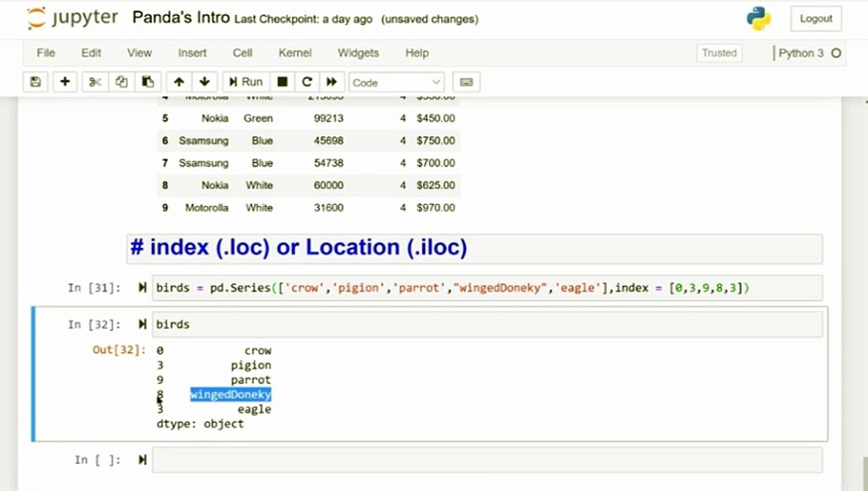Click the crow output value
This screenshot has height=491, width=868.
coord(258,351)
